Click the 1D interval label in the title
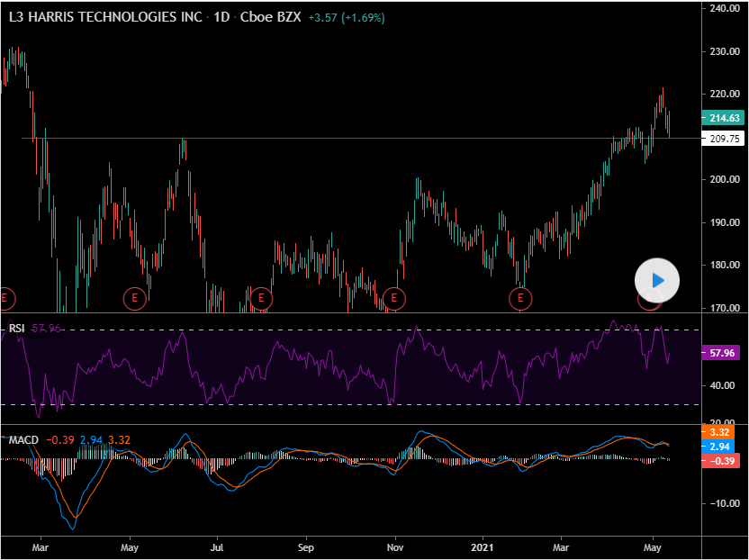The height and width of the screenshot is (560, 749). tap(221, 17)
